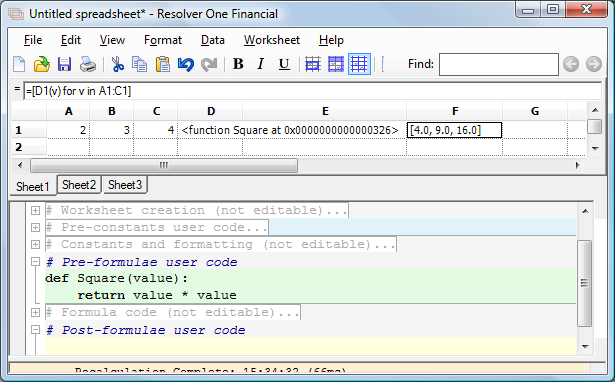This screenshot has height=382, width=615.
Task: Click the code editor scroll up arrow
Action: [x=585, y=211]
